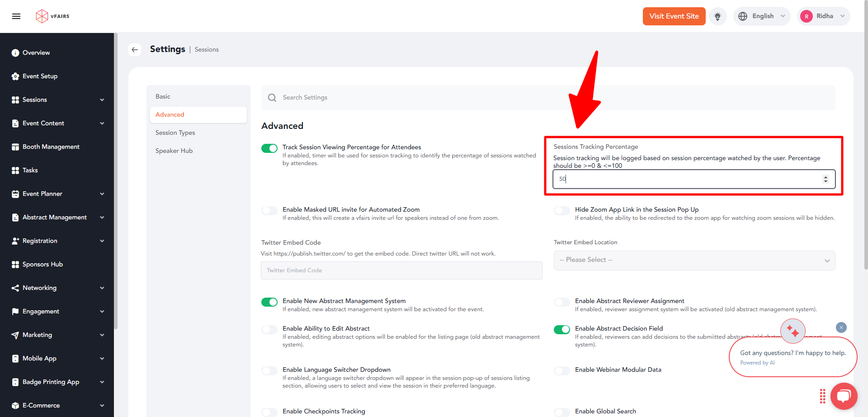This screenshot has height=417, width=868.
Task: Click the Event Setup gear icon
Action: [15, 76]
